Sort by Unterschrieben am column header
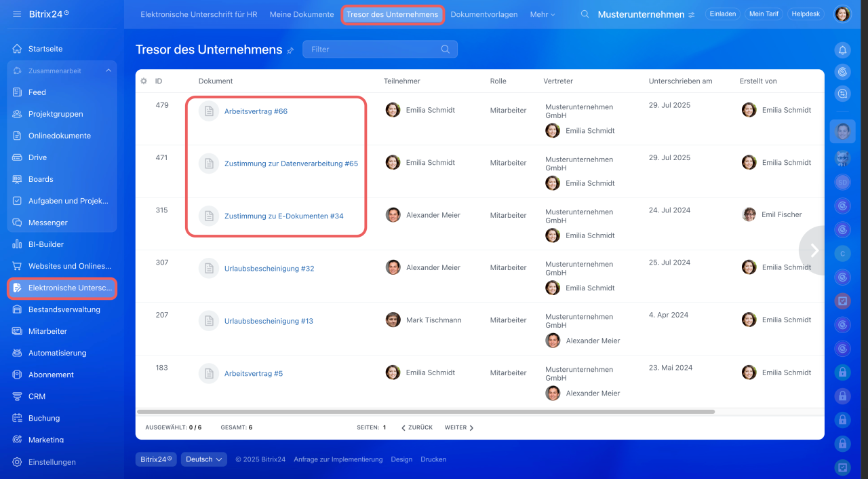The width and height of the screenshot is (868, 479). (680, 81)
